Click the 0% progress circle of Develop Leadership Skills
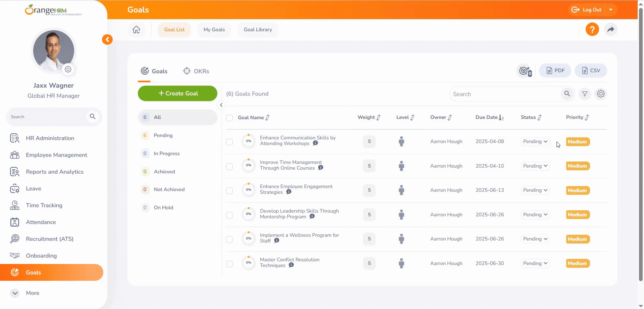Viewport: 644px width, 309px height. [249, 214]
